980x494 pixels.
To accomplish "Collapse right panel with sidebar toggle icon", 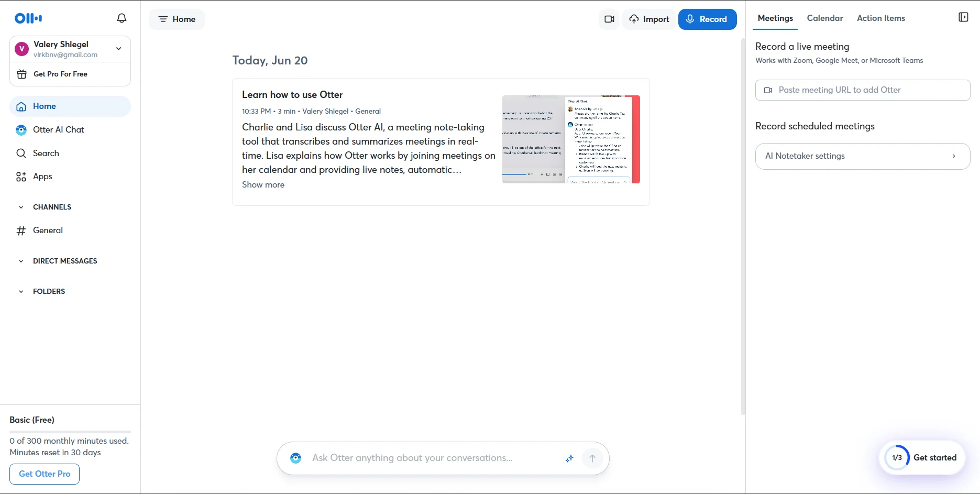I will click(963, 17).
